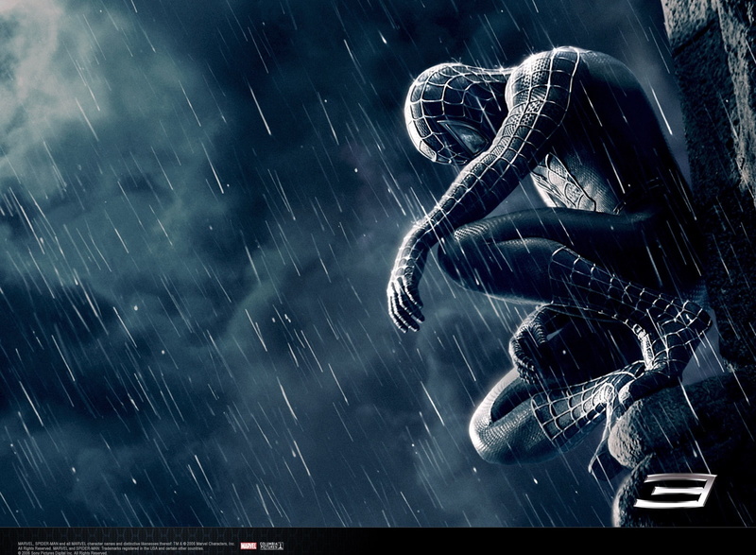The image size is (756, 555).
Task: Click the Columbia Pictures logo
Action: click(x=271, y=546)
